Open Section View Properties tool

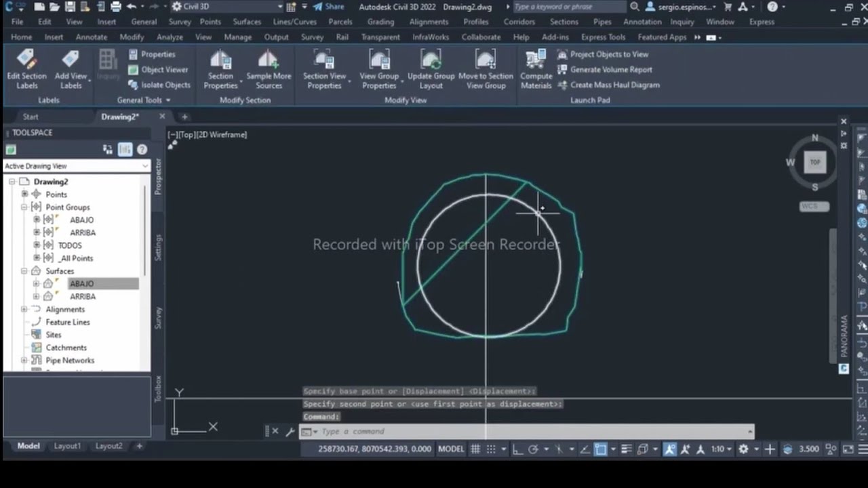[x=324, y=69]
